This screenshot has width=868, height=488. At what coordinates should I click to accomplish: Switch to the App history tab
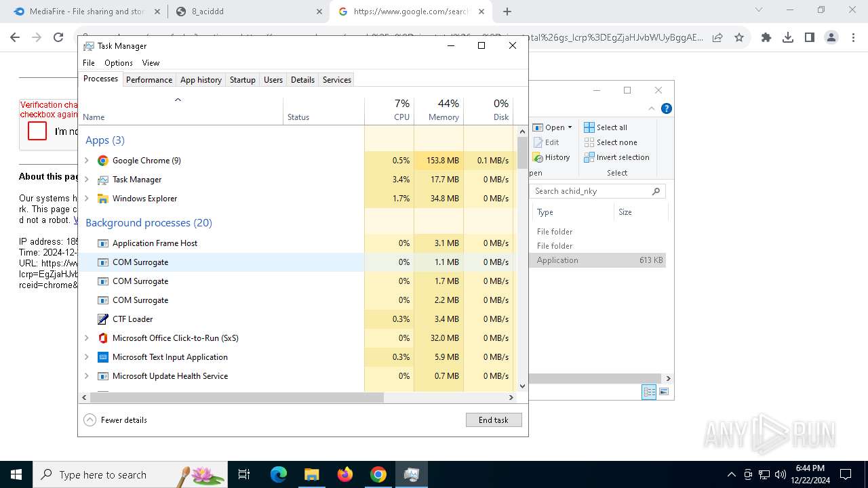(201, 80)
